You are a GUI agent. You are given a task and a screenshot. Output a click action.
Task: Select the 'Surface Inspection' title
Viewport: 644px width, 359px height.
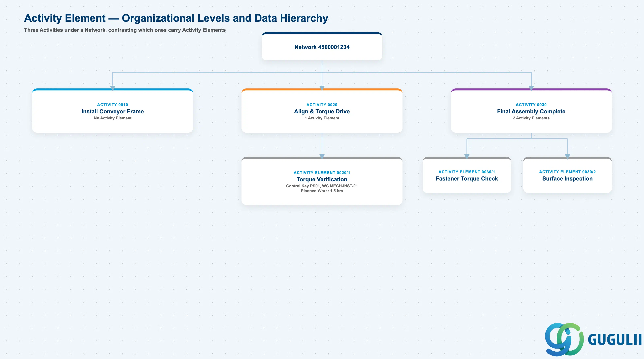(567, 178)
